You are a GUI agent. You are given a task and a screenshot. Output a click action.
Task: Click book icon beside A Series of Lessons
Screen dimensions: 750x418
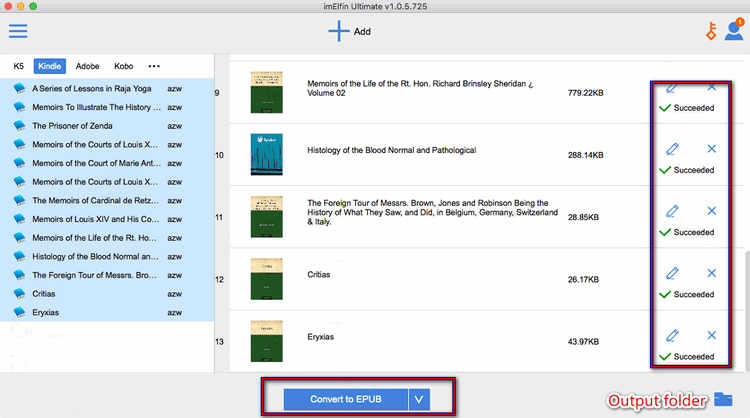click(x=19, y=88)
